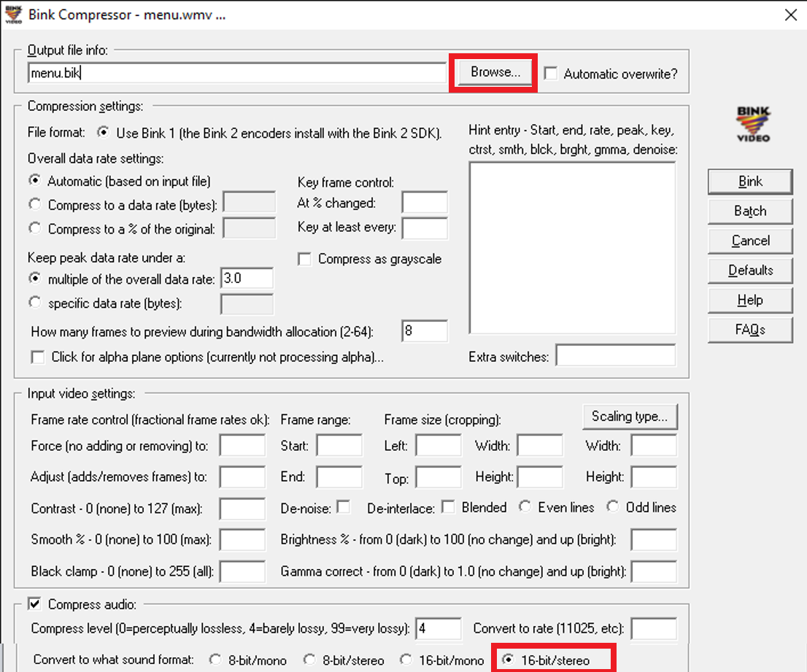This screenshot has height=672, width=807.
Task: Click the cropping Top field
Action: 439,477
